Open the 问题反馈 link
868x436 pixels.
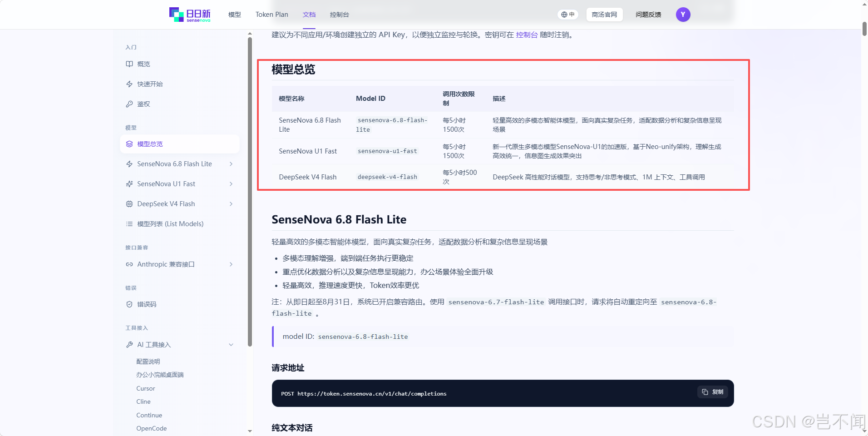[648, 15]
